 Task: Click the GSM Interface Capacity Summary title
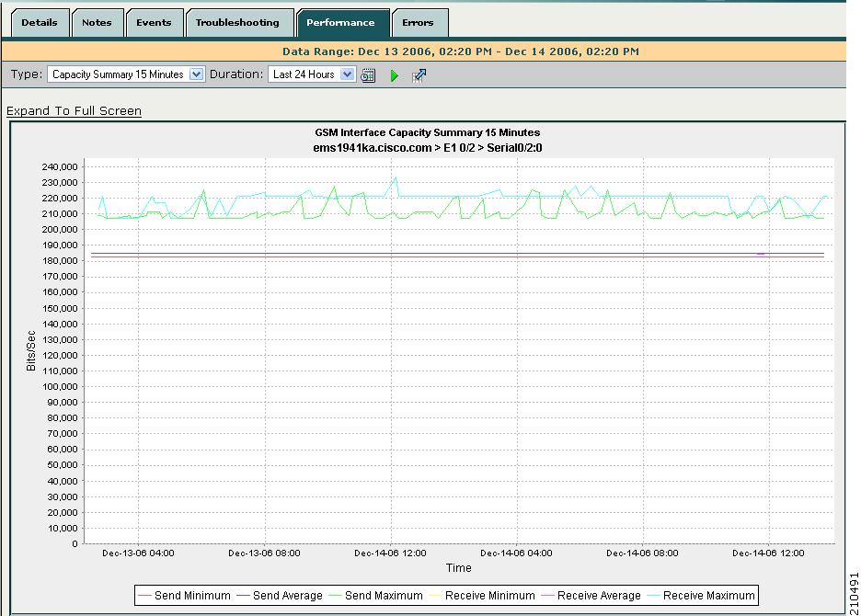(427, 132)
